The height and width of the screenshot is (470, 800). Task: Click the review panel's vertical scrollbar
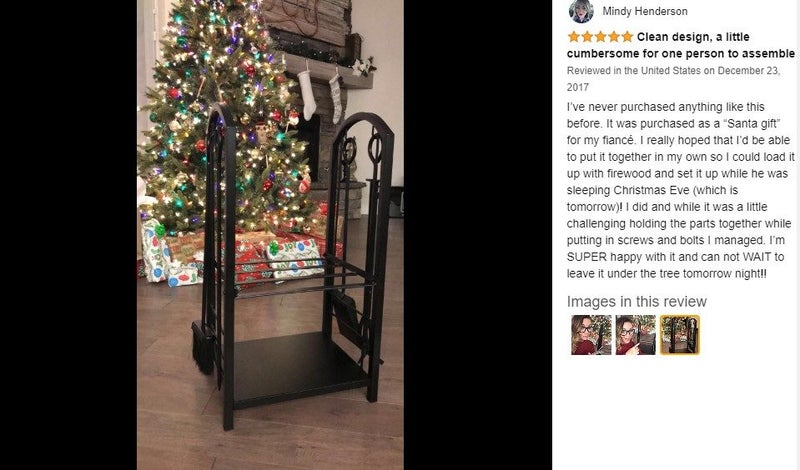tap(798, 235)
